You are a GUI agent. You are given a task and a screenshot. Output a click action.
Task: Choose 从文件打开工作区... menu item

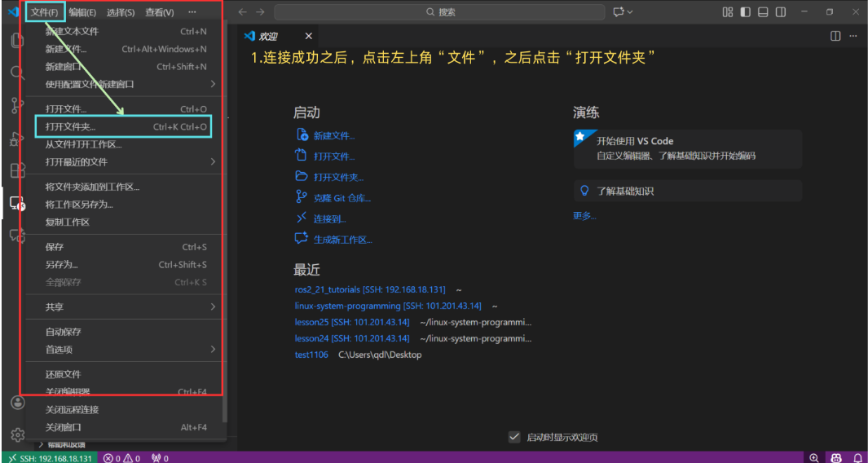coord(126,144)
